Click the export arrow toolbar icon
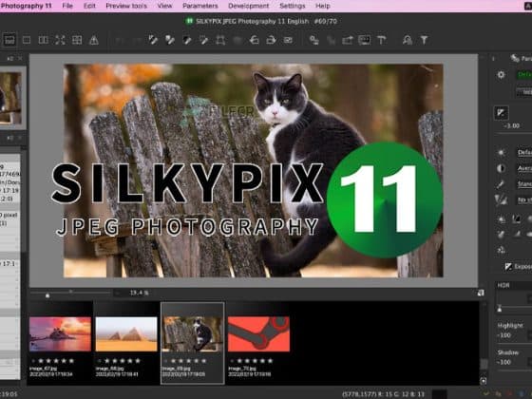The height and width of the screenshot is (399, 532). (x=348, y=40)
